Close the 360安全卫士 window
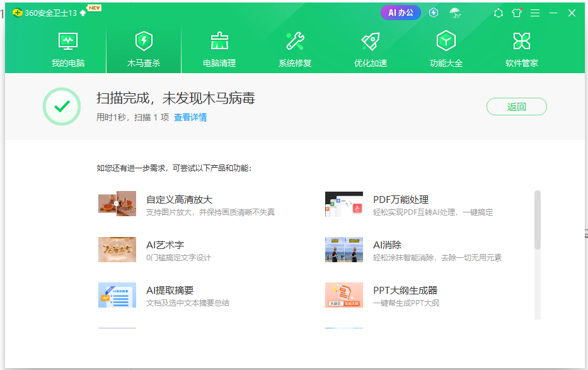Image resolution: width=588 pixels, height=370 pixels. [572, 13]
